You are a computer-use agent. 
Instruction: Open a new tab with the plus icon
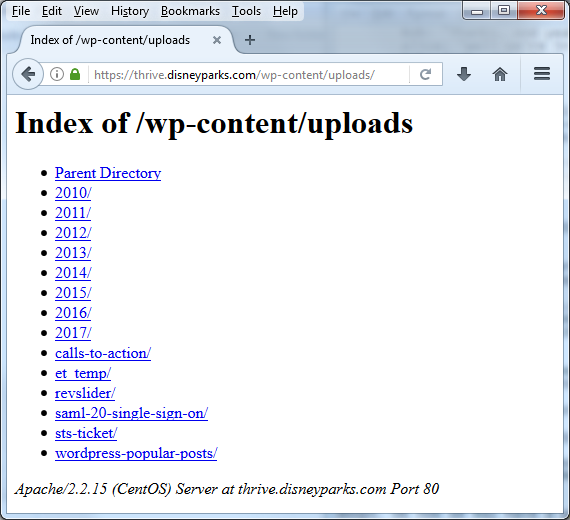250,40
